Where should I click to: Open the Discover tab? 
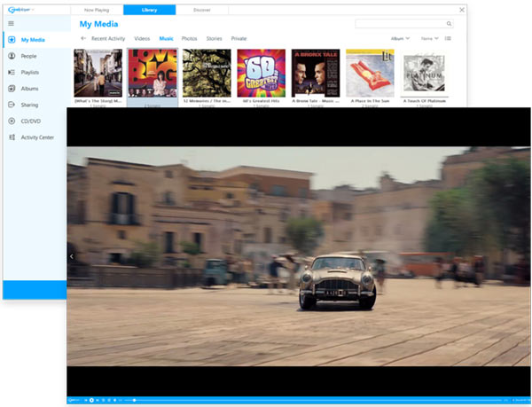point(202,10)
